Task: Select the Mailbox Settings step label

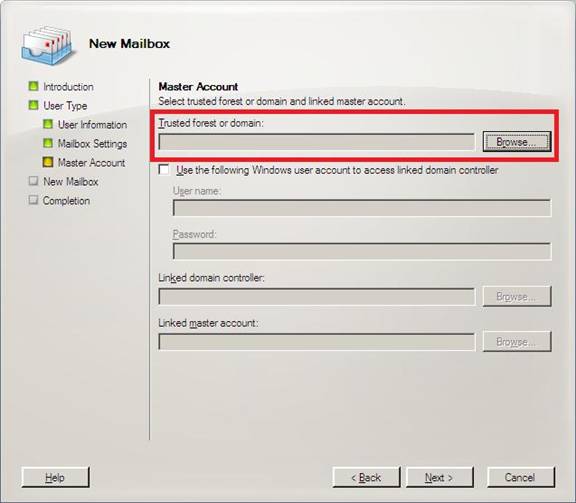Action: (93, 144)
